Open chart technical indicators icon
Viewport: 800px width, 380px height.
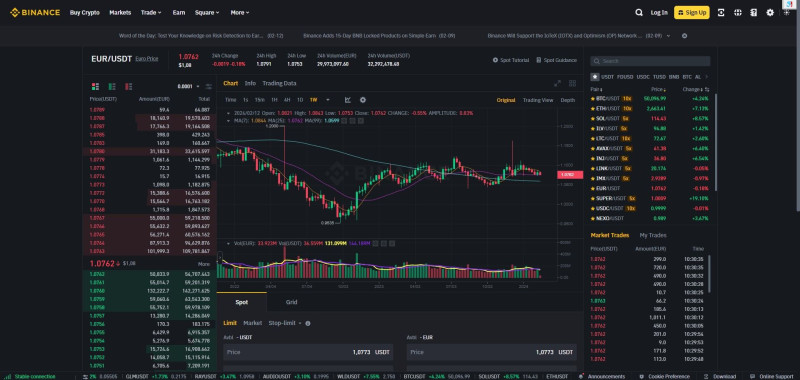(x=348, y=100)
